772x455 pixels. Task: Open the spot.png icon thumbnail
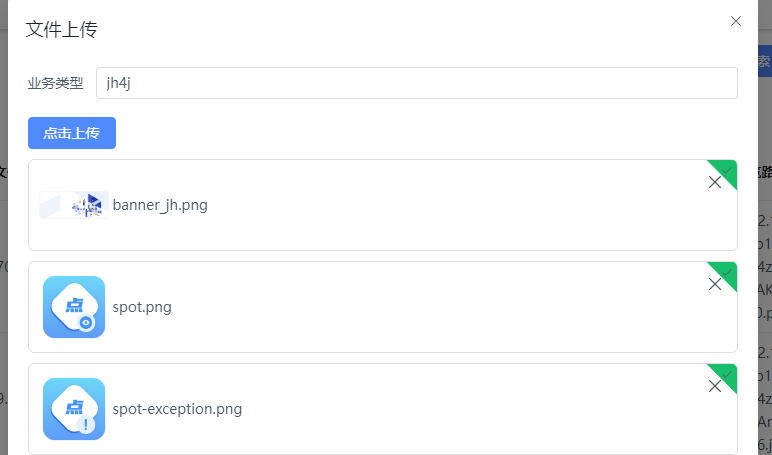[74, 307]
